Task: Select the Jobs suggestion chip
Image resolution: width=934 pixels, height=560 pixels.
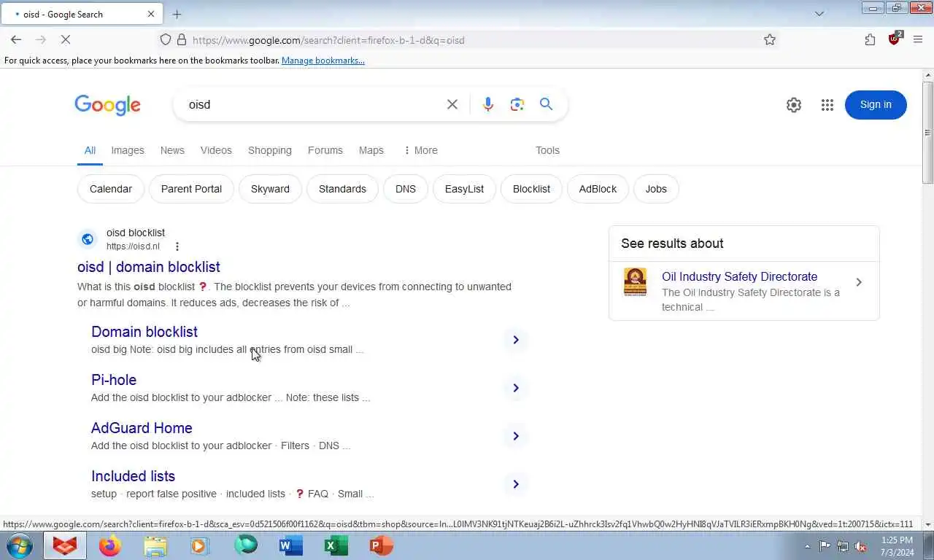Action: tap(656, 189)
